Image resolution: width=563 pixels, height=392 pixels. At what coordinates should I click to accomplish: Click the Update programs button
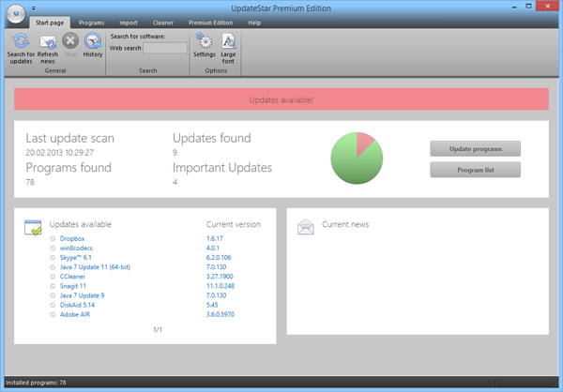pyautogui.click(x=476, y=148)
